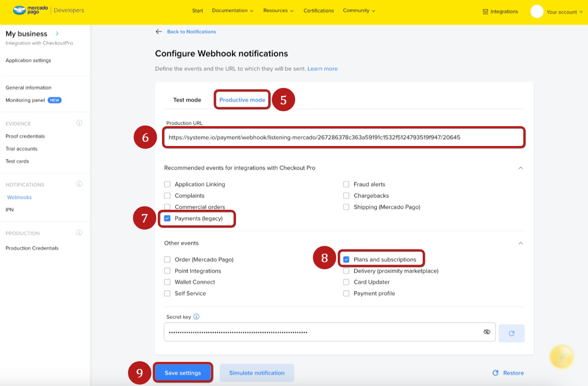Uncheck Payments (legacy) checkbox
Viewport: 588px width, 386px height.
pos(167,218)
